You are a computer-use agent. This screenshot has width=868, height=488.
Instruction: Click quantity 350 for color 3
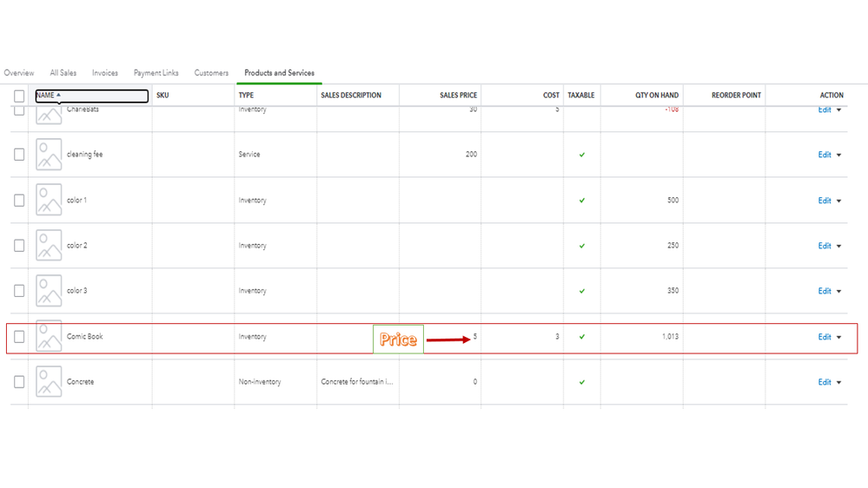pyautogui.click(x=673, y=291)
